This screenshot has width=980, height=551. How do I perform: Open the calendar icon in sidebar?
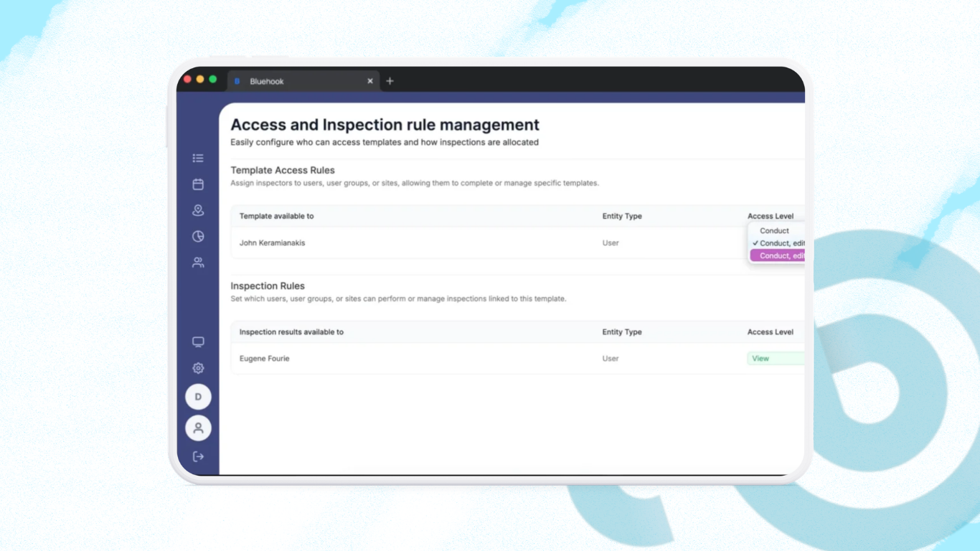pos(198,184)
